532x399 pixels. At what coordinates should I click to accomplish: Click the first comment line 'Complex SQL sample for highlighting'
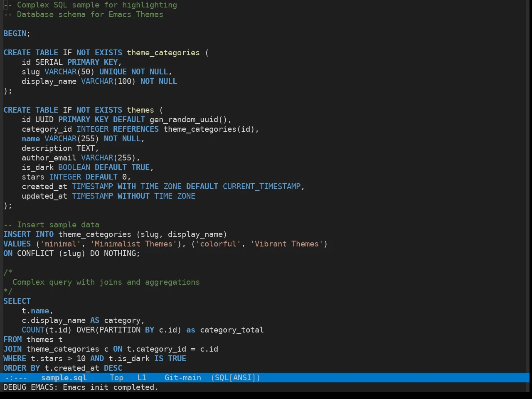[97, 5]
